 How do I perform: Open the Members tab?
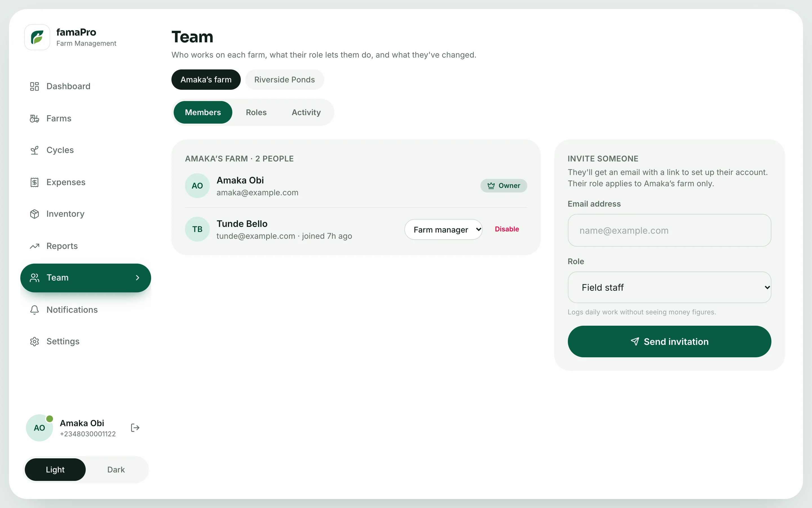coord(203,112)
